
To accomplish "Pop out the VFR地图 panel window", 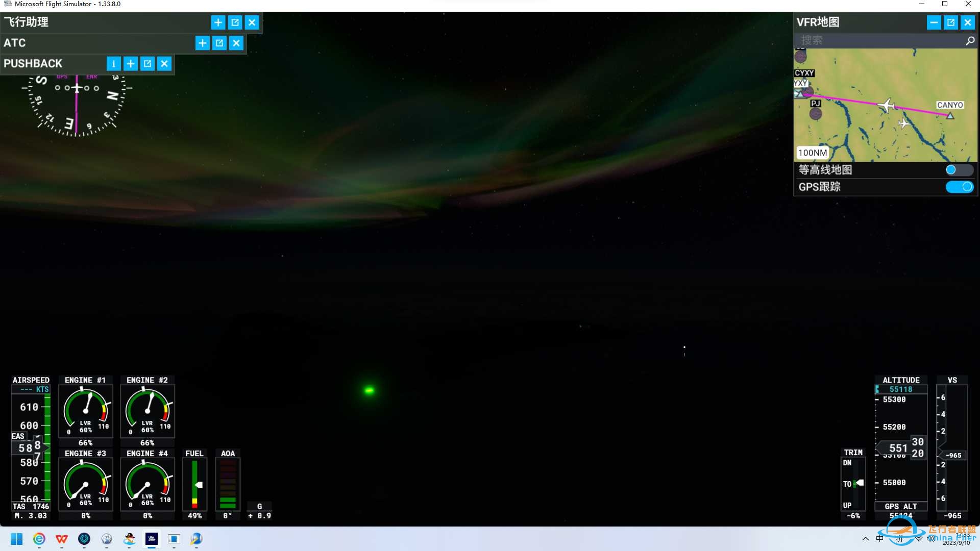I will pyautogui.click(x=950, y=22).
